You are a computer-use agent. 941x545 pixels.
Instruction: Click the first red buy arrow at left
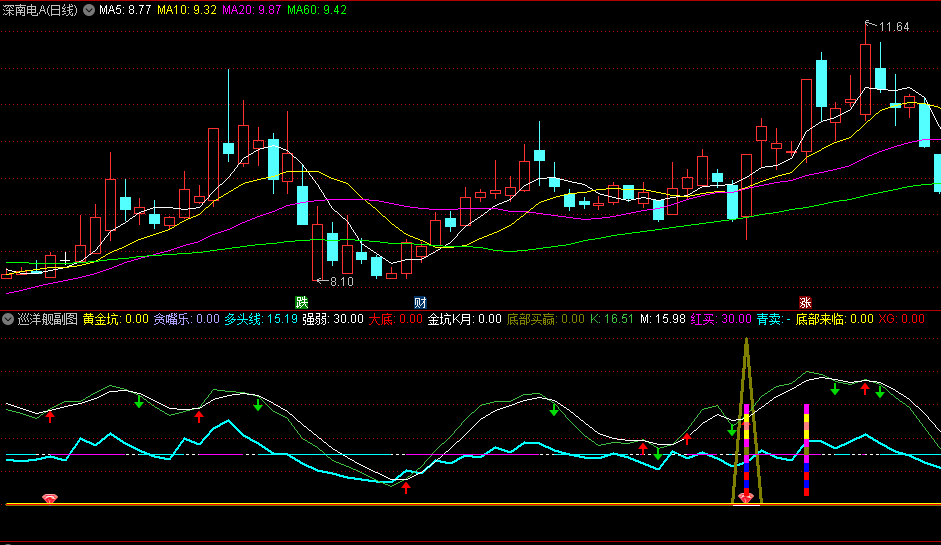(50, 417)
